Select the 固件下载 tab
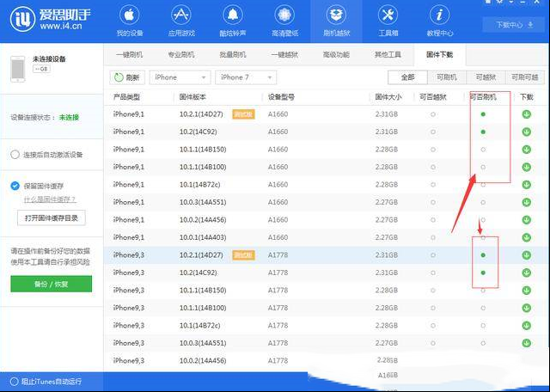 pyautogui.click(x=439, y=55)
